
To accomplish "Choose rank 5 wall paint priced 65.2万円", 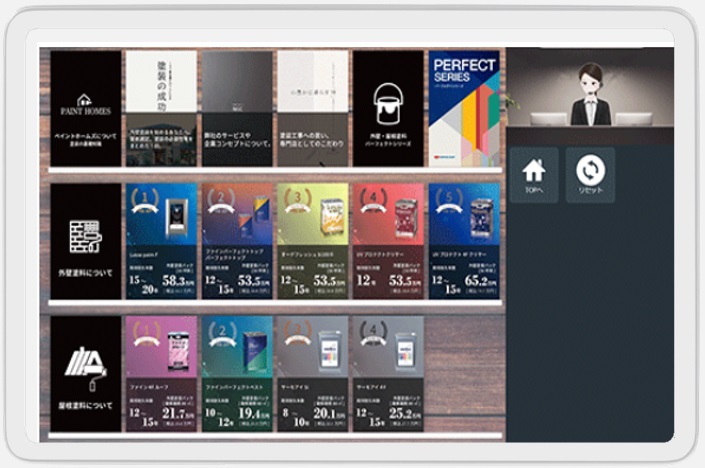I will click(463, 242).
